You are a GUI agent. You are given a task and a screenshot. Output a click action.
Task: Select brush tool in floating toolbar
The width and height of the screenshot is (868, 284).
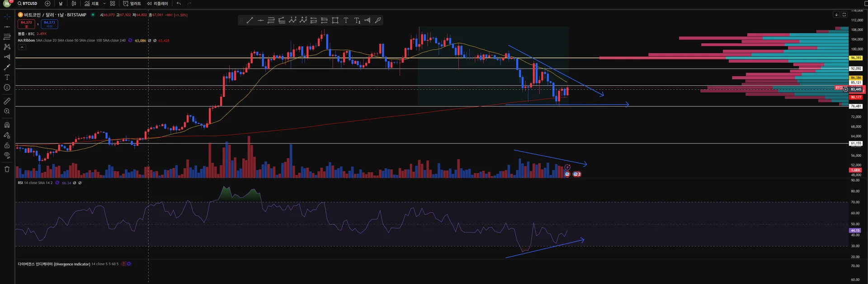378,20
